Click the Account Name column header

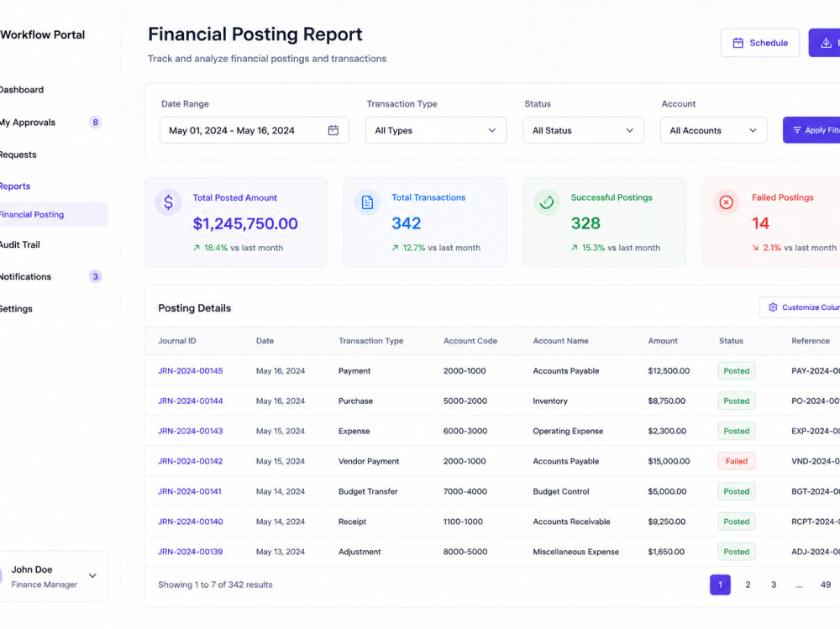coord(560,341)
